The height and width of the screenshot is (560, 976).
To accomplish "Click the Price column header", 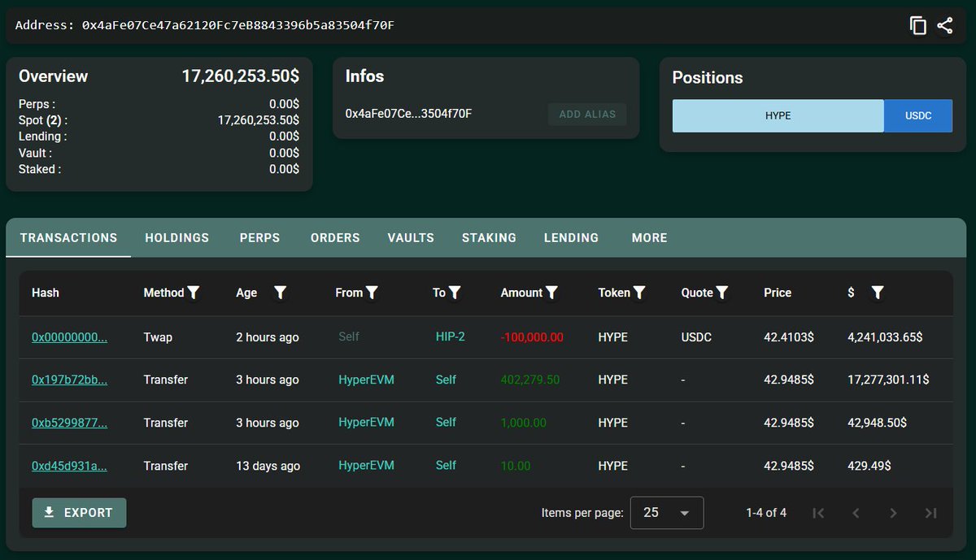I will point(778,293).
